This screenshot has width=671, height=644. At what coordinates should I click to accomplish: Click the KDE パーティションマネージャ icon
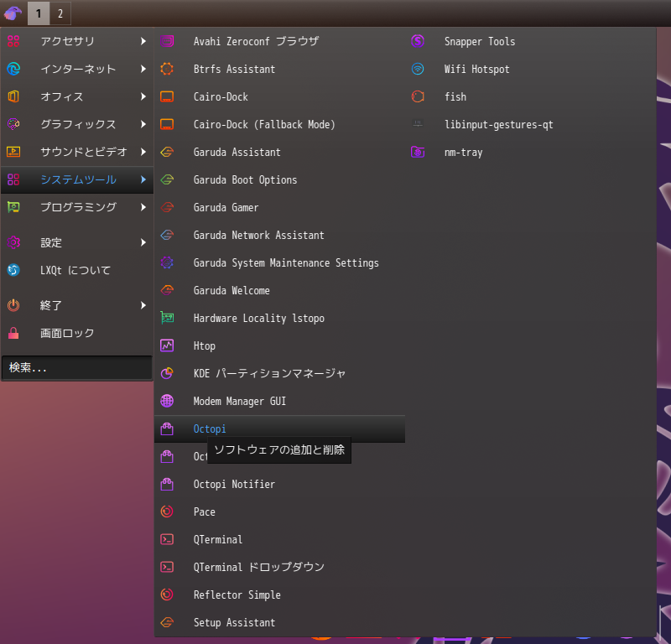coord(167,373)
